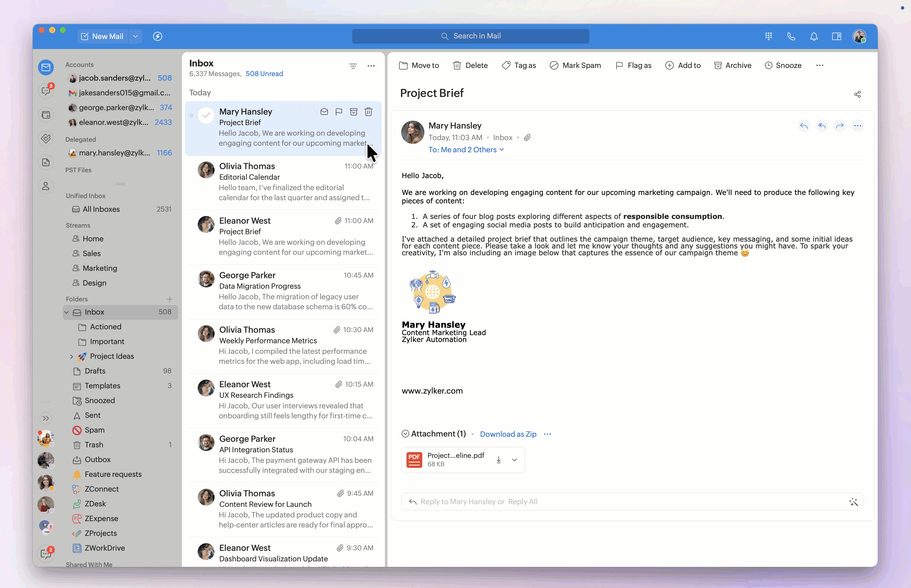Toggle the reading pane layout icon
The width and height of the screenshot is (911, 588).
tap(836, 36)
